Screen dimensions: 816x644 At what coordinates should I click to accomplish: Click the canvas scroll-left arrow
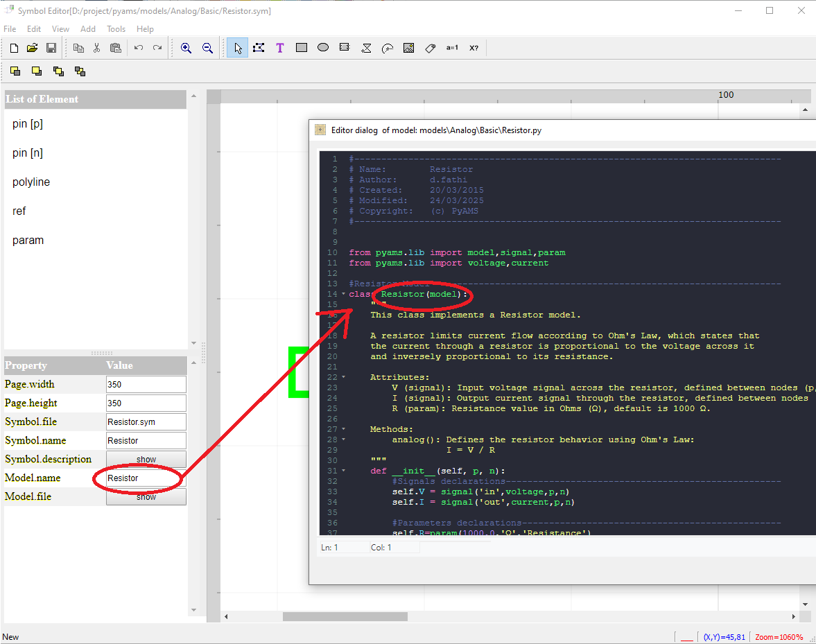click(226, 616)
